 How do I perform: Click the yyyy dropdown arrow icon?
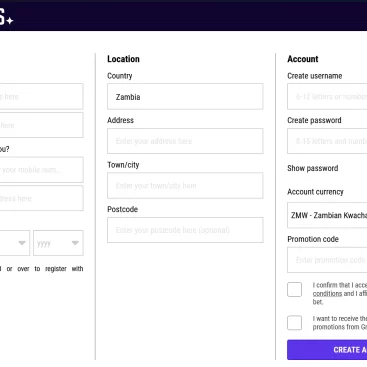coord(75,243)
